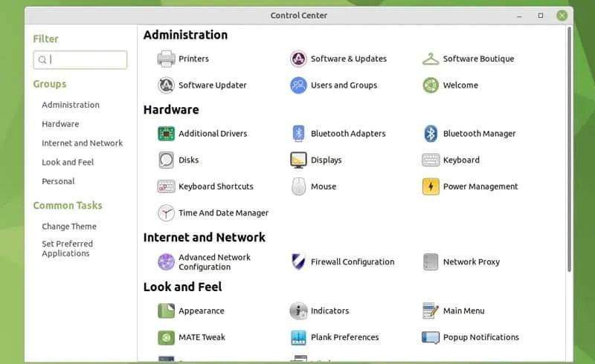595x364 pixels.
Task: Focus the Filter search field
Action: click(80, 60)
